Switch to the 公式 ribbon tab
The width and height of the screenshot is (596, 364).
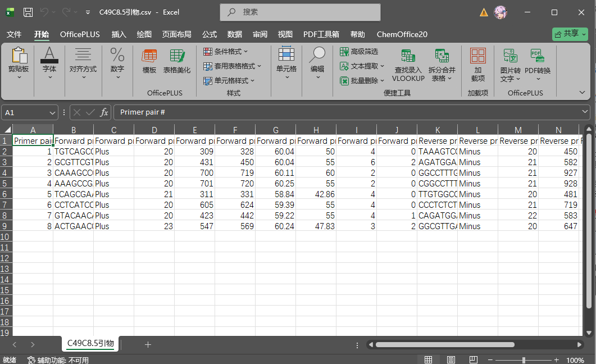click(210, 34)
